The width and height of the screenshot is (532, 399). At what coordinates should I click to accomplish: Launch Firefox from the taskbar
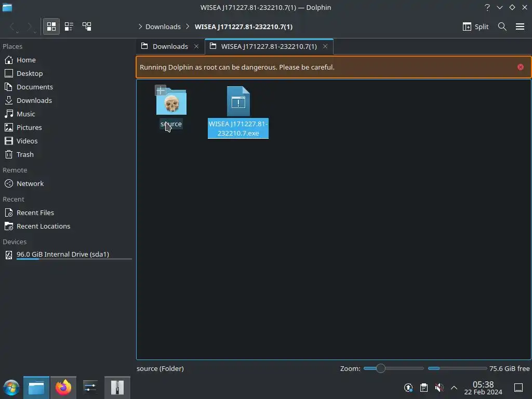63,388
